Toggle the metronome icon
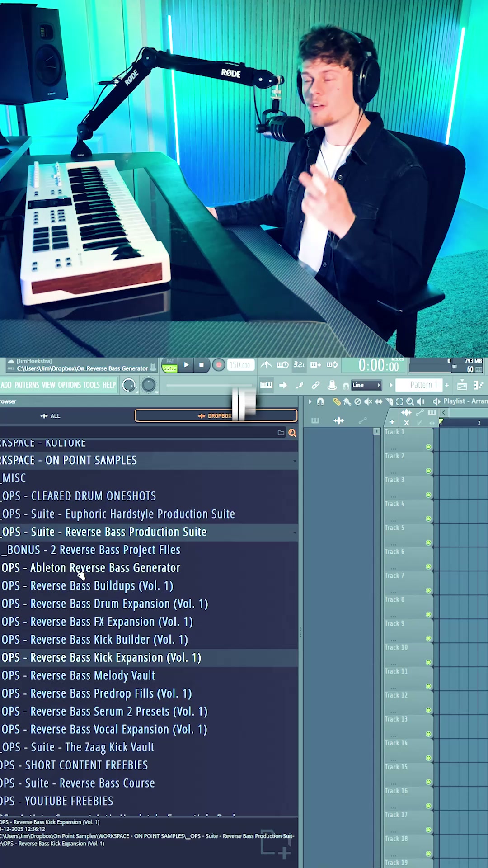 (267, 365)
